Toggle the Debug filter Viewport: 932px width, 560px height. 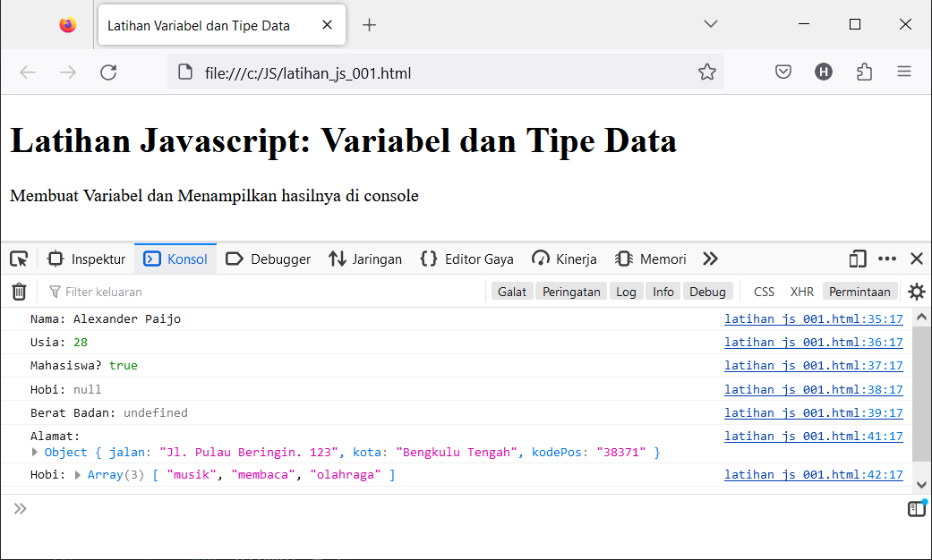[707, 292]
